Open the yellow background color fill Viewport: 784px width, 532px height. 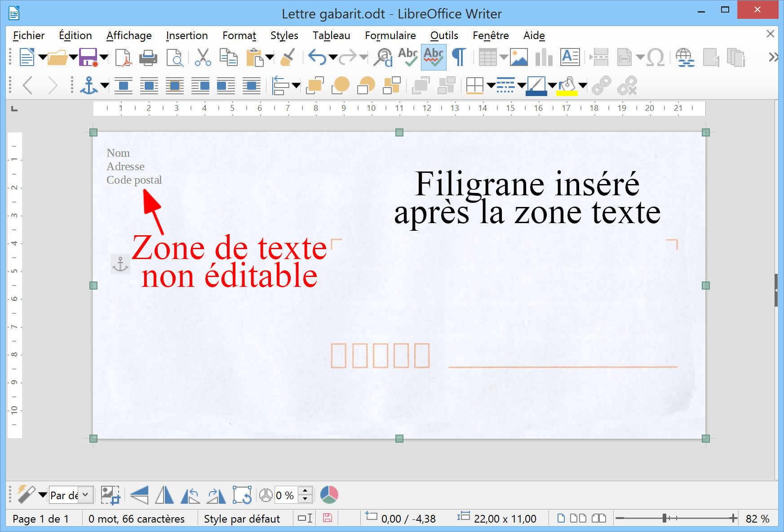click(567, 85)
